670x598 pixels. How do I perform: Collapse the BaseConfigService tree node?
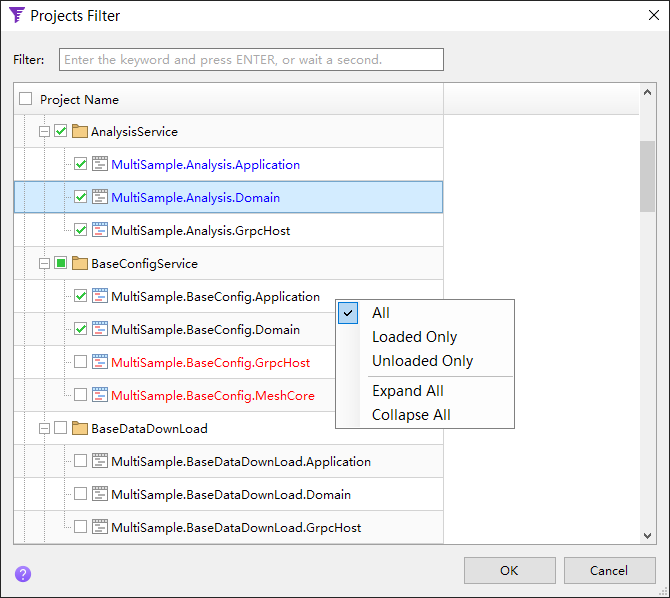pos(44,264)
